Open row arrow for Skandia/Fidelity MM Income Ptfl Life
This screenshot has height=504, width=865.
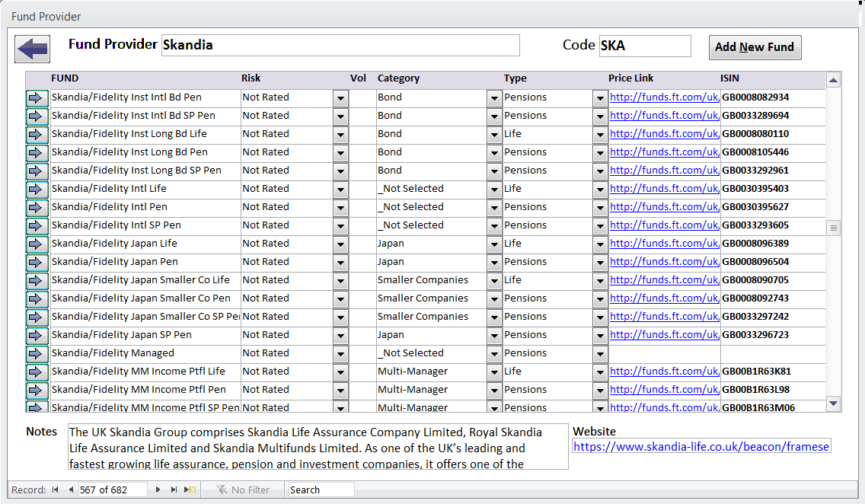[x=37, y=372]
